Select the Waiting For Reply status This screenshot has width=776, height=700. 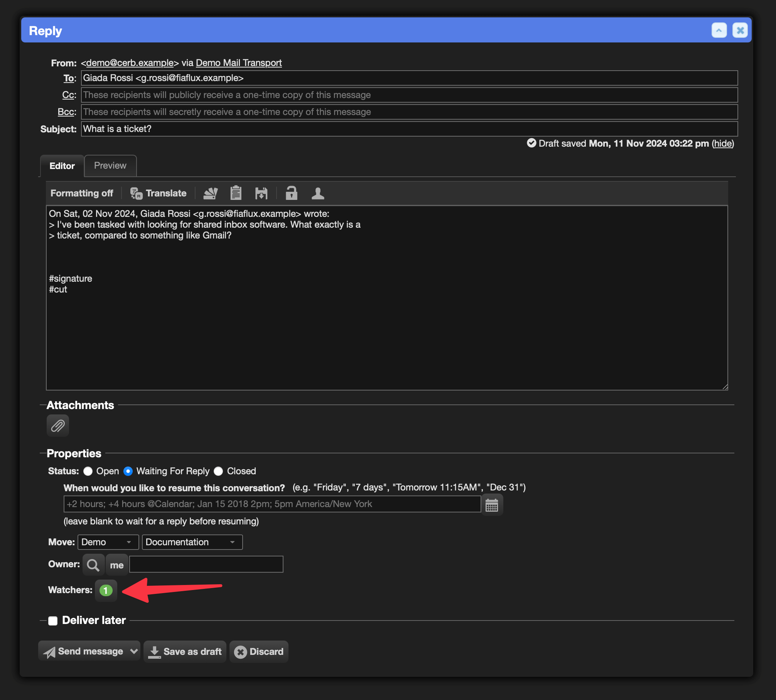coord(128,471)
